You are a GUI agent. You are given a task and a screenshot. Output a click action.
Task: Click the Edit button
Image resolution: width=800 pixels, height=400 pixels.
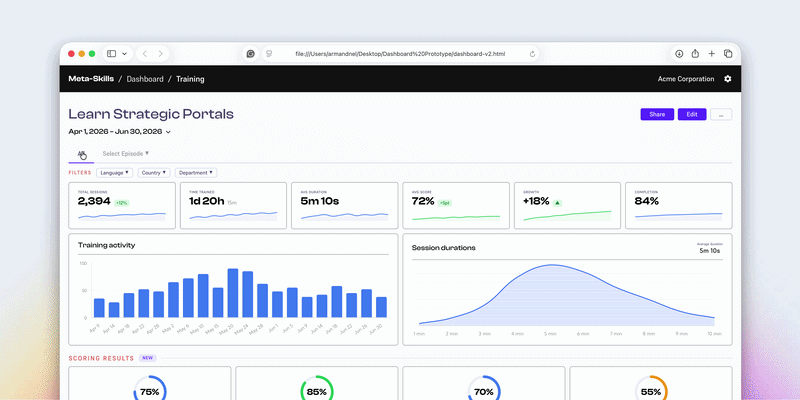pos(692,114)
